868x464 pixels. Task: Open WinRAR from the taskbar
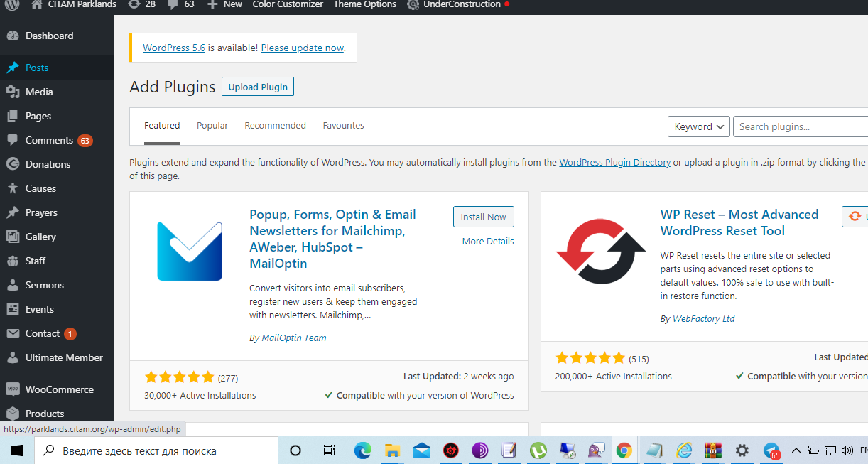pos(713,450)
